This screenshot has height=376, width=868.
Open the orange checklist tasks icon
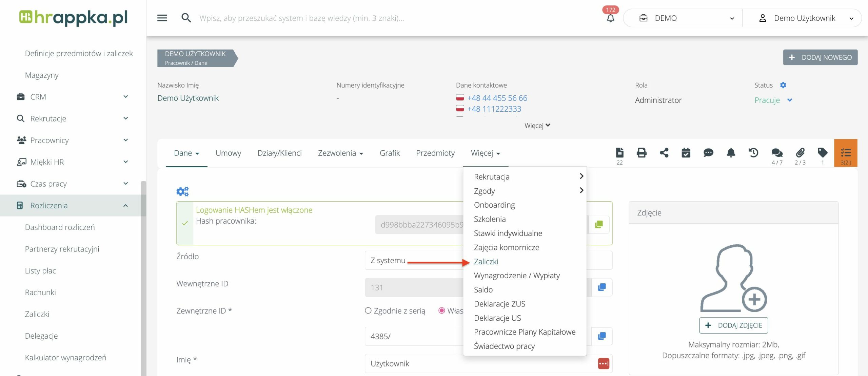point(846,153)
